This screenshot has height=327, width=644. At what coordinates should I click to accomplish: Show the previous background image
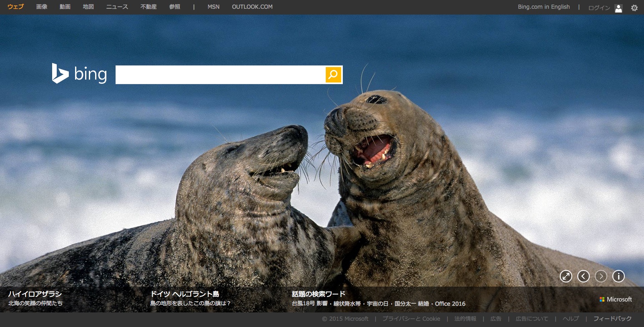(x=583, y=276)
